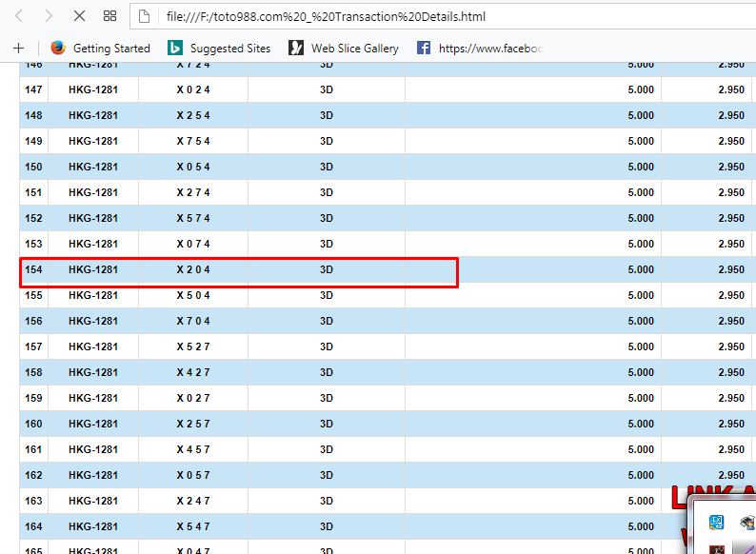
Task: Stop loading the page with X button
Action: (x=79, y=16)
